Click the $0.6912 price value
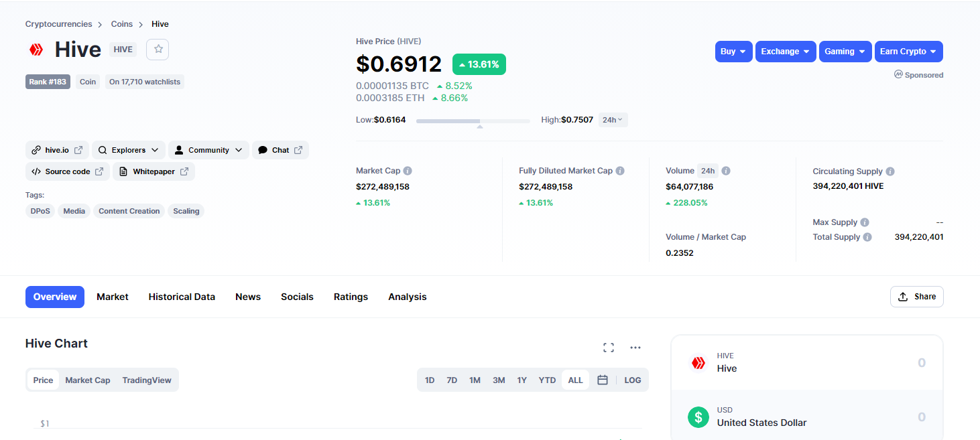Viewport: 980px width, 440px height. pyautogui.click(x=399, y=64)
